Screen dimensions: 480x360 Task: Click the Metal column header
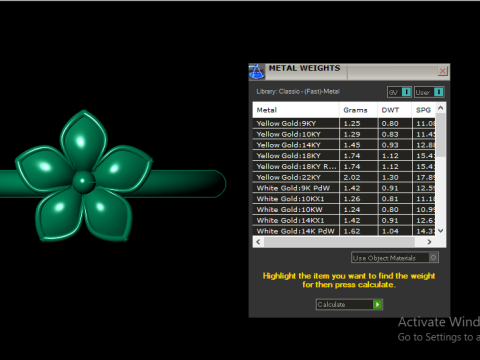tap(296, 110)
